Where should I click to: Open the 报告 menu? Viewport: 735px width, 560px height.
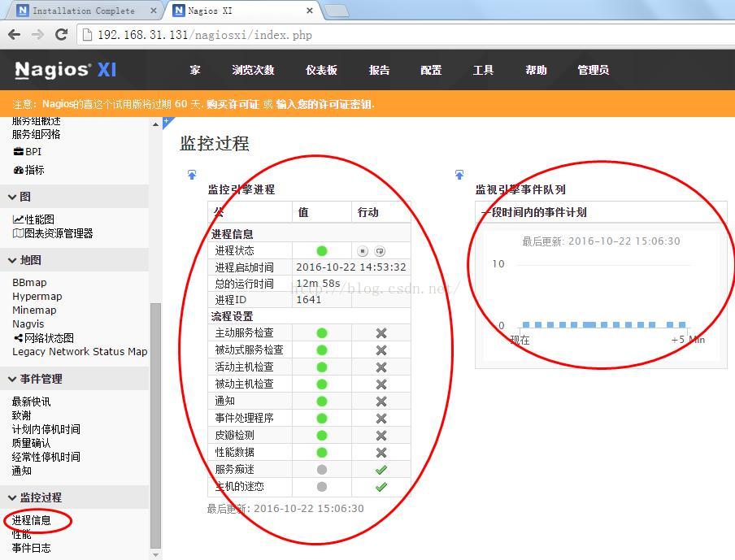point(379,70)
